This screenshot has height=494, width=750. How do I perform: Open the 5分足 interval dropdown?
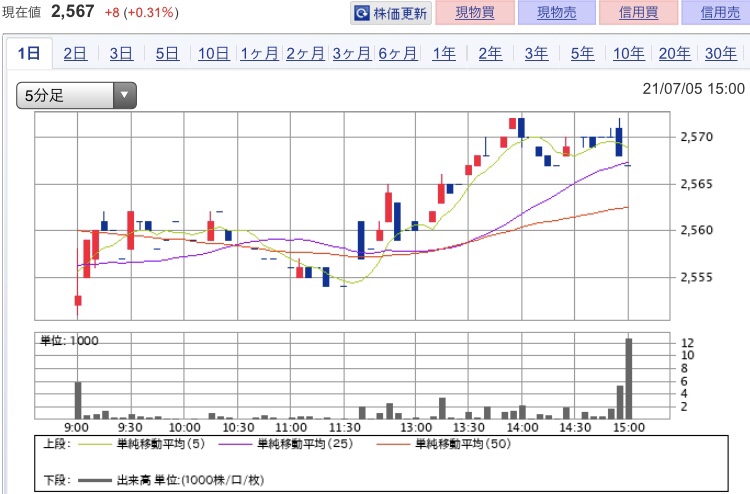pyautogui.click(x=77, y=95)
